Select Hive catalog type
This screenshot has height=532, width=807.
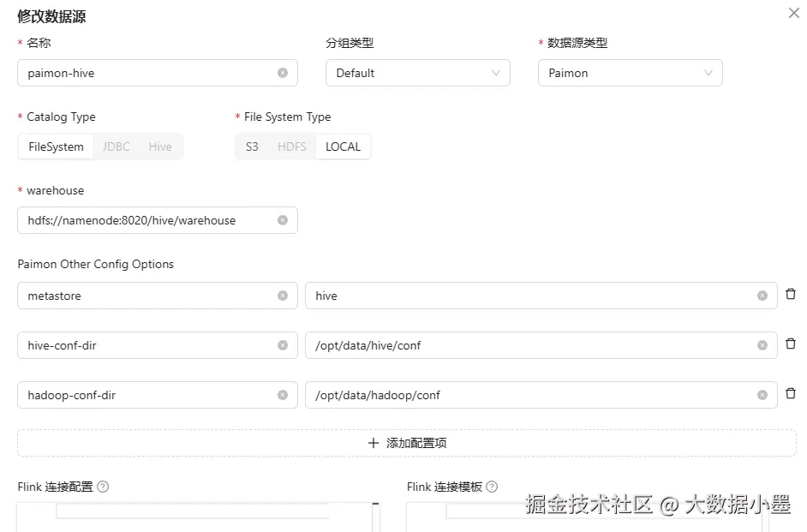pyautogui.click(x=160, y=146)
